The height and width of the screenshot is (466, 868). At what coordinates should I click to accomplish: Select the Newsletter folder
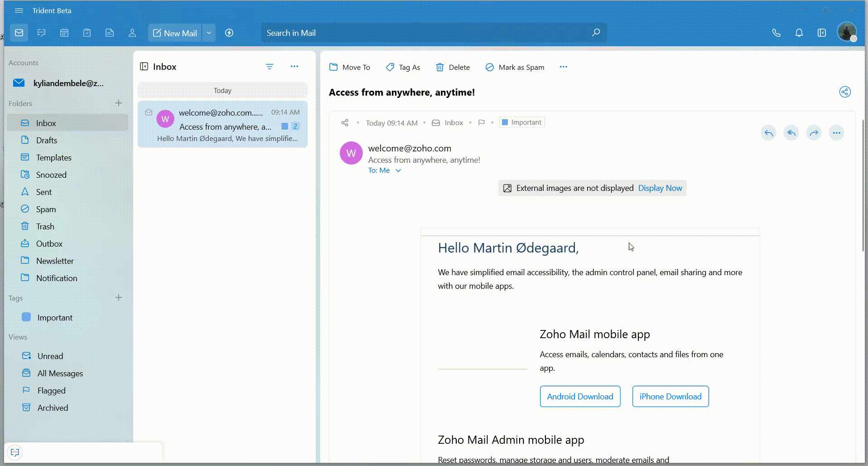(x=55, y=261)
